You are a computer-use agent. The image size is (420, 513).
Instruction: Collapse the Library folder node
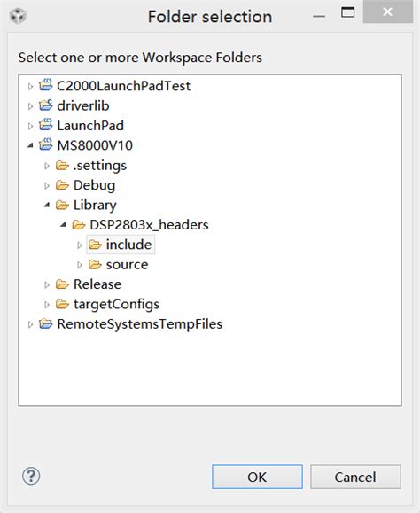47,206
